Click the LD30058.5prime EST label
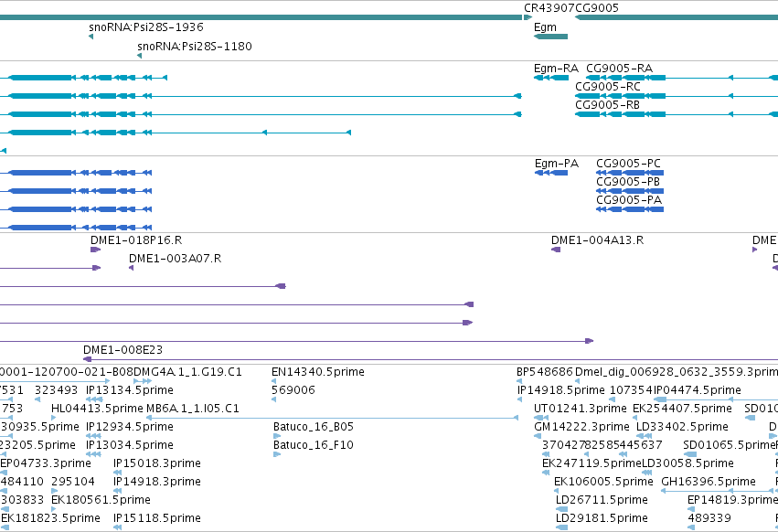The width and height of the screenshot is (778, 532). click(x=687, y=463)
